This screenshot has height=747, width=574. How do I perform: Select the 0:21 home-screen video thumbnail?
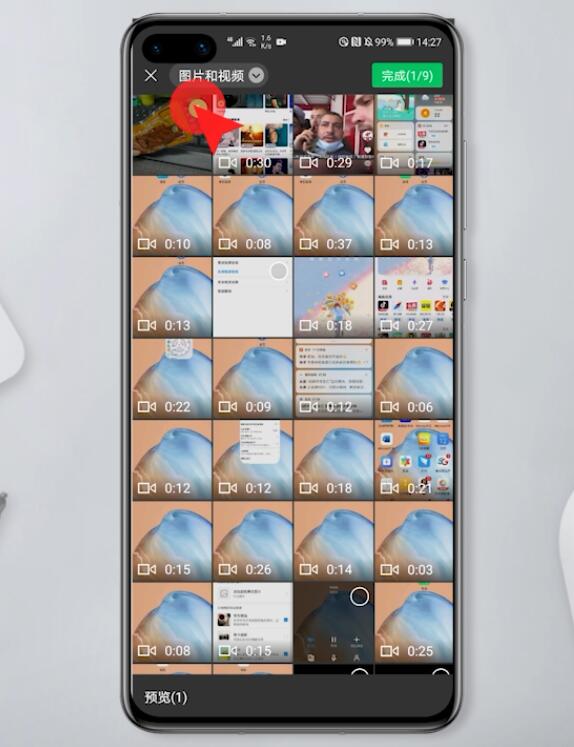[414, 460]
